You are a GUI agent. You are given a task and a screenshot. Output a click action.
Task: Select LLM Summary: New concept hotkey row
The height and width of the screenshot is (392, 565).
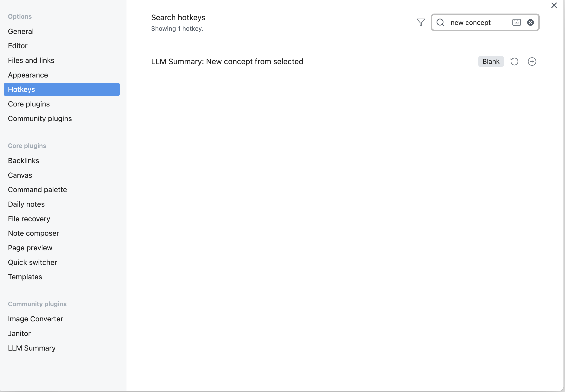(x=227, y=61)
